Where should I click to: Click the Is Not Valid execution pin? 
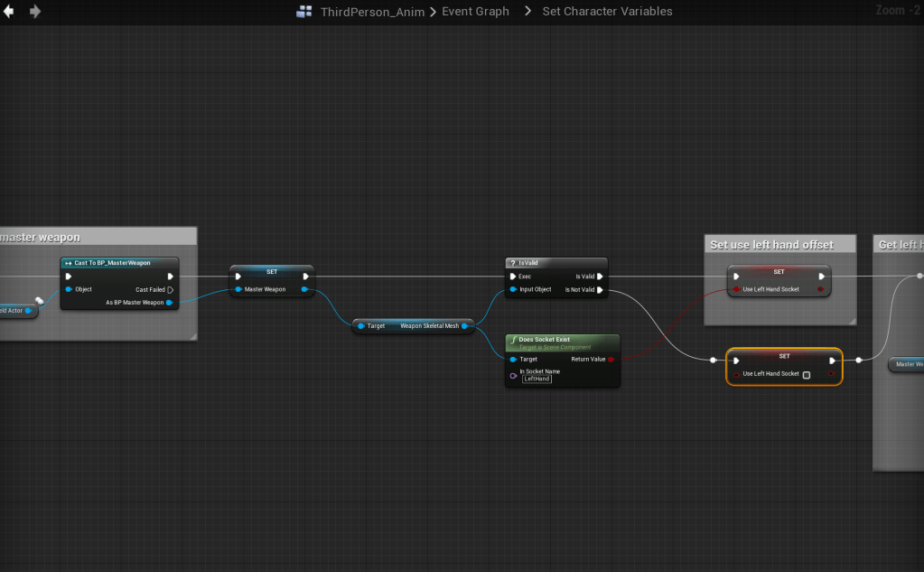point(600,290)
